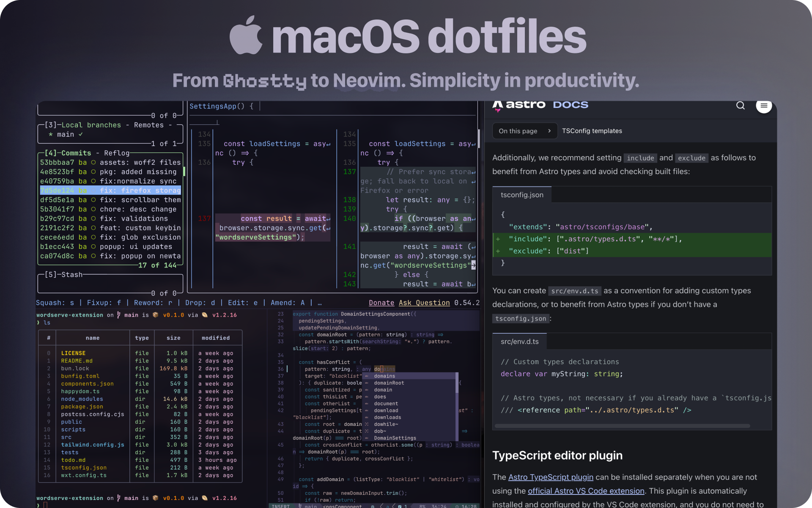Click the Ask Question link
This screenshot has height=508, width=812.
click(424, 303)
